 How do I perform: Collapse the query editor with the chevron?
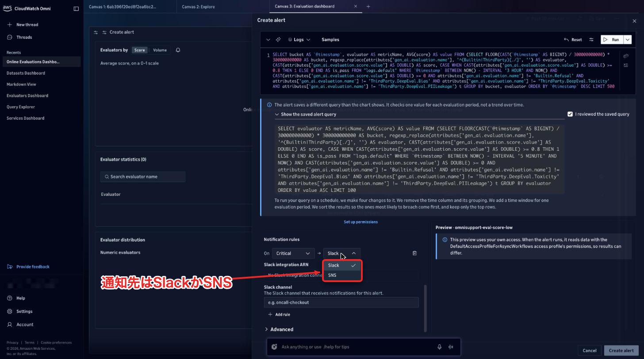268,40
